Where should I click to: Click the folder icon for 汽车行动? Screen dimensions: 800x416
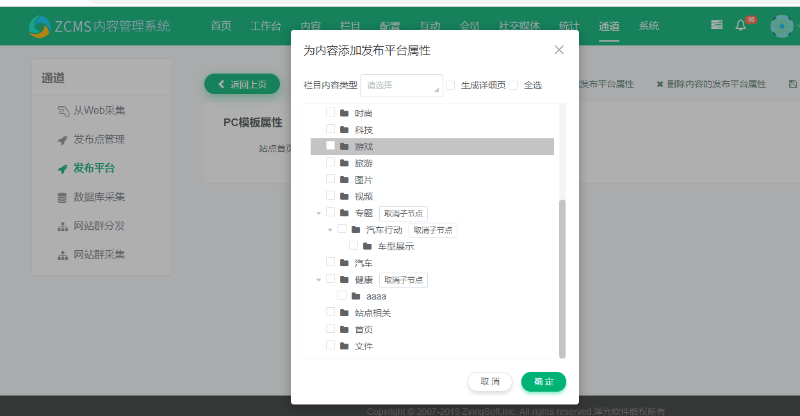(x=356, y=230)
